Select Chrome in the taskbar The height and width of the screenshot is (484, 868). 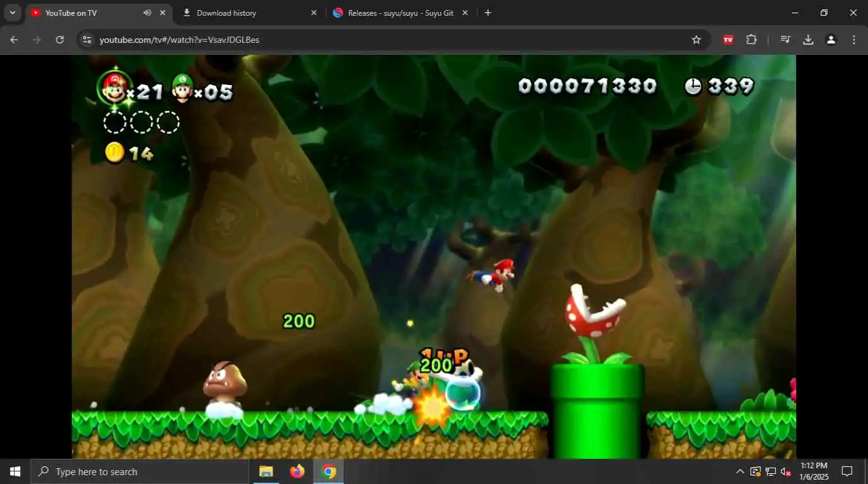pos(329,471)
